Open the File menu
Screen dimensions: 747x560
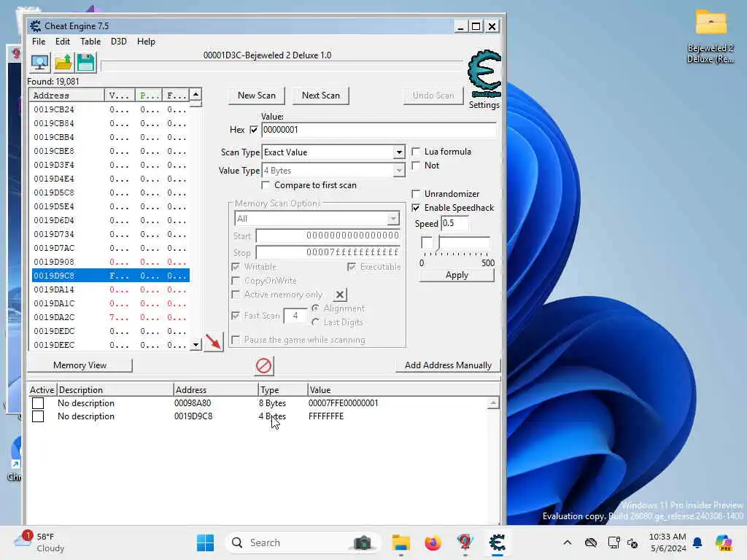(39, 42)
